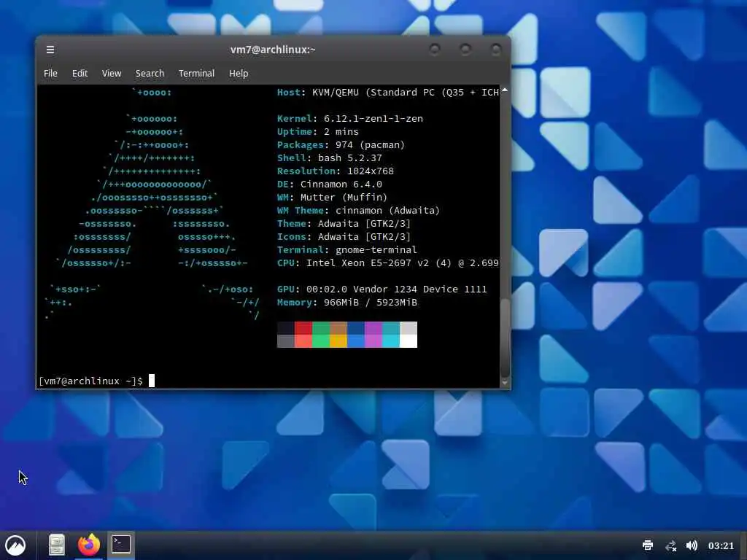Click the Icons: Adwaita [GTK2/3] line

click(344, 237)
